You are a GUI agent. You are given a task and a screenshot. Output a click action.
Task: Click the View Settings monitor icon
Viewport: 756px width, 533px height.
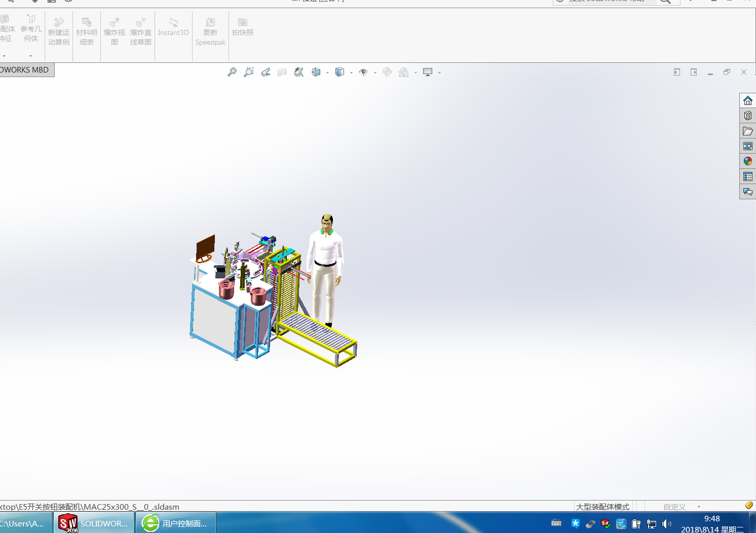click(x=428, y=73)
